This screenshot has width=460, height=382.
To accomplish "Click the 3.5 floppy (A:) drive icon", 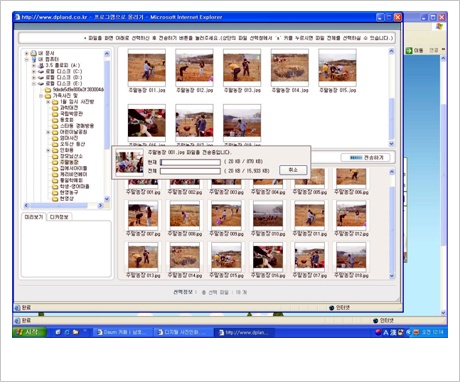I will (x=41, y=66).
